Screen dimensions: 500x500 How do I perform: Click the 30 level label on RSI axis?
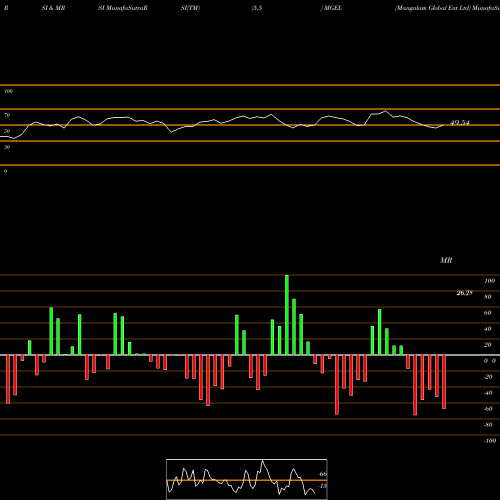click(x=7, y=147)
